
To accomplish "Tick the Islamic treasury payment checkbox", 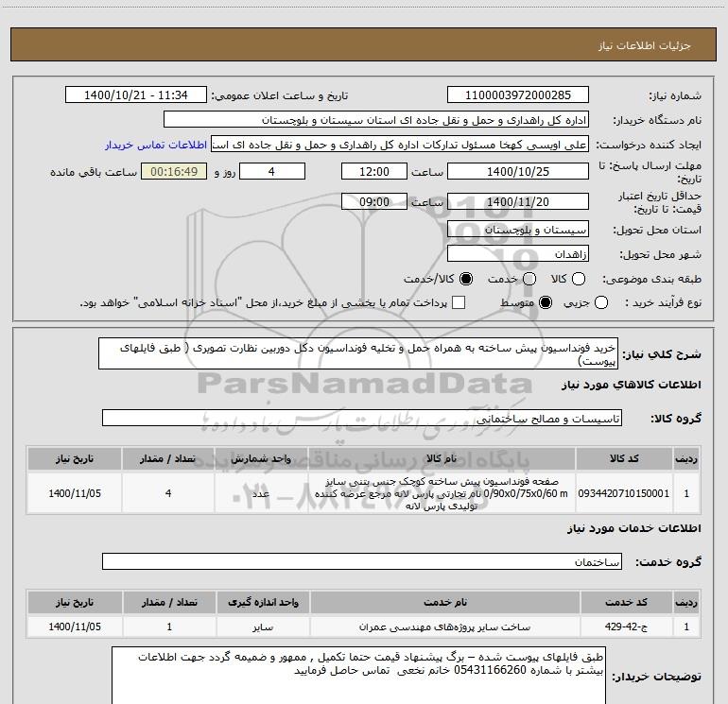I will point(459,303).
